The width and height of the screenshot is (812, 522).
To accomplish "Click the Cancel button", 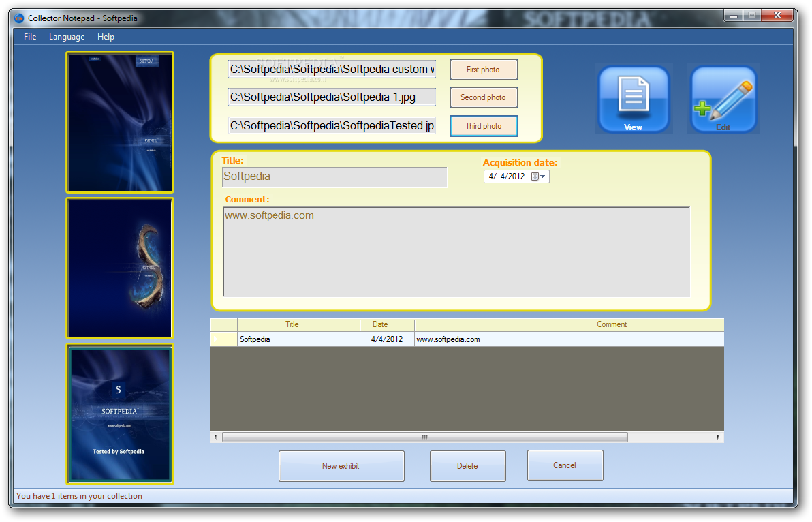I will click(565, 465).
